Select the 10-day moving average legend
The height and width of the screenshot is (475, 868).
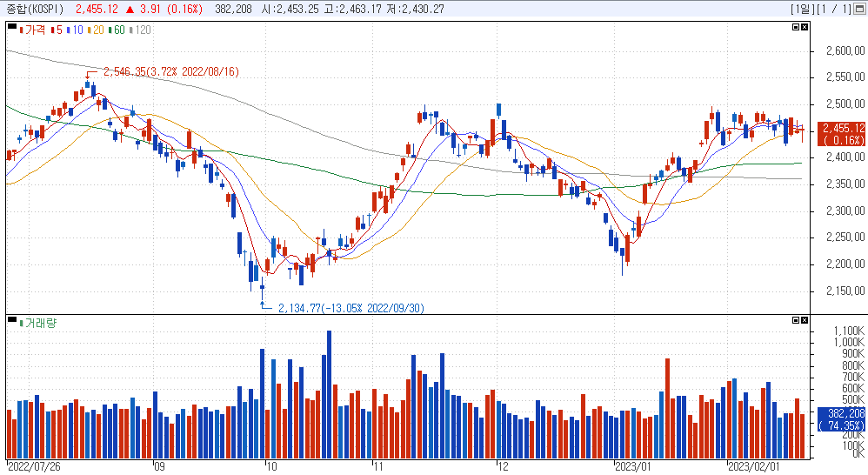click(75, 30)
